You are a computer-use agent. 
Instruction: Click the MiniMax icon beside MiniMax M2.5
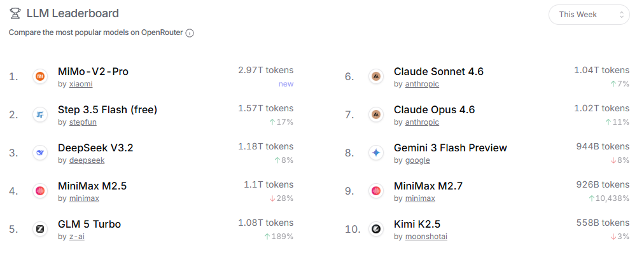(40, 191)
